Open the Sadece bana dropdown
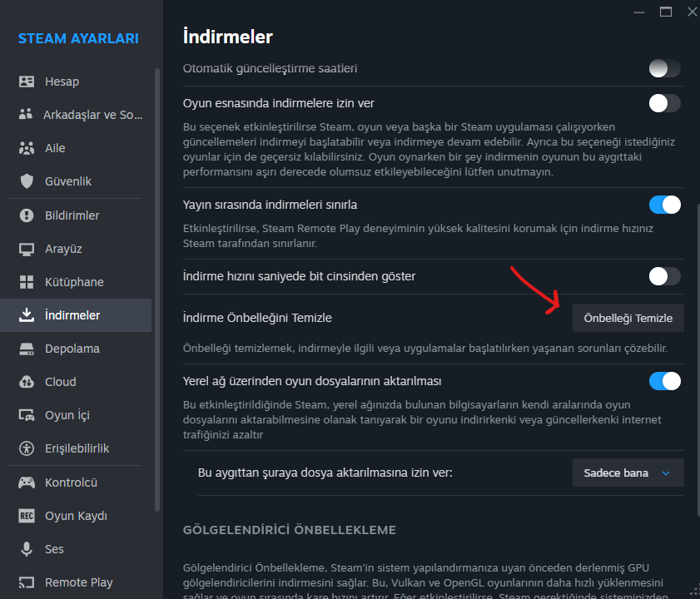Screen dimensions: 700x599 click(628, 473)
